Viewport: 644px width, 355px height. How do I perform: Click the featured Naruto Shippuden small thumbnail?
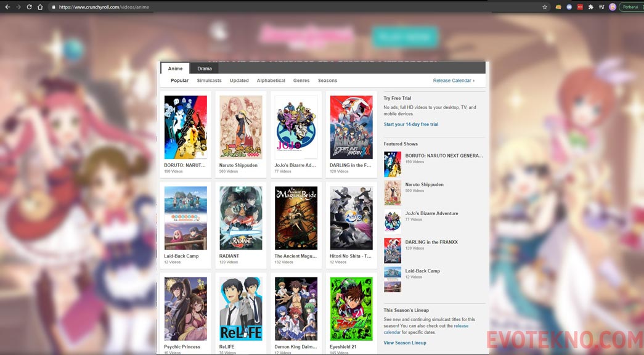(392, 193)
